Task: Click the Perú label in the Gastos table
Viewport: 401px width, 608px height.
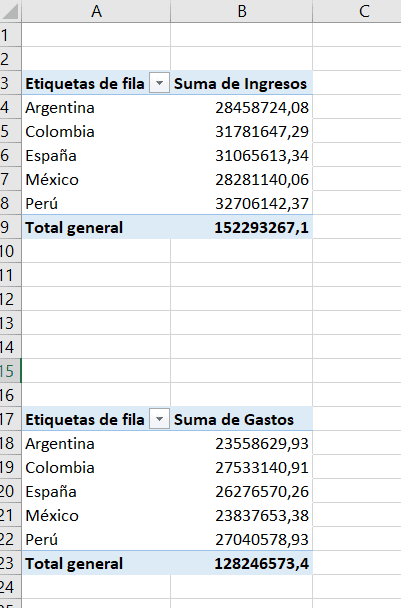Action: tap(41, 540)
